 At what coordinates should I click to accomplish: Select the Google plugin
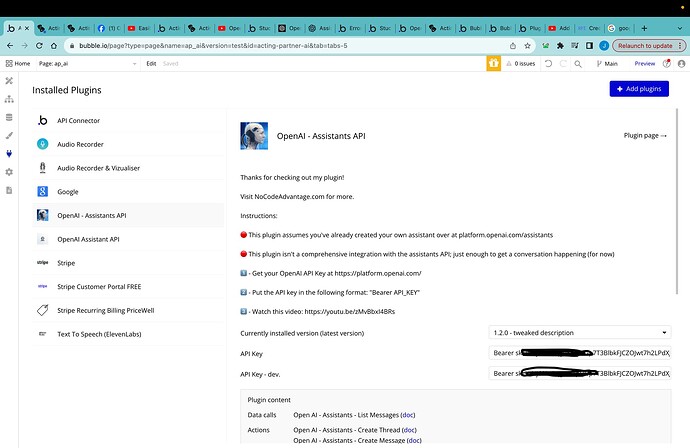128,191
